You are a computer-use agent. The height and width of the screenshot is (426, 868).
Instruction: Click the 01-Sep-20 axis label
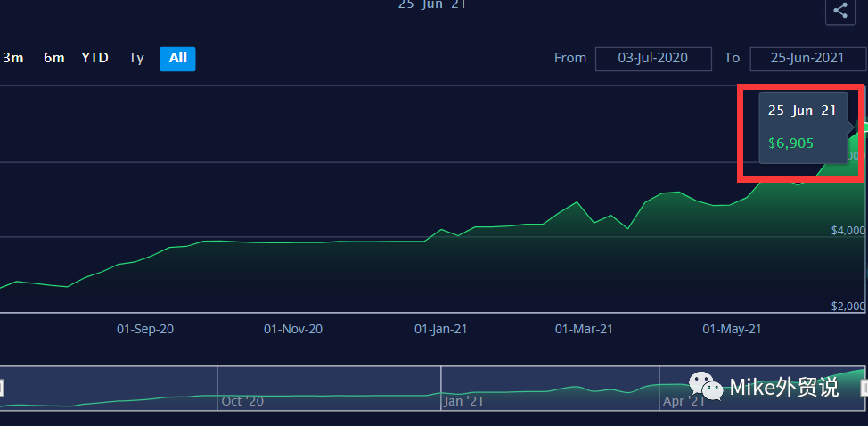click(x=145, y=329)
